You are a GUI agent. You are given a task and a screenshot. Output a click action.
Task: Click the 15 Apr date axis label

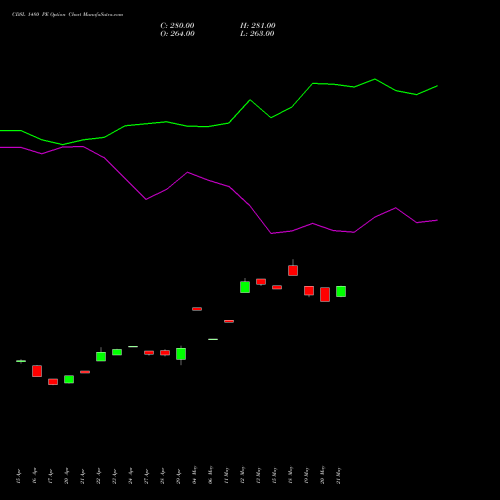[18, 476]
